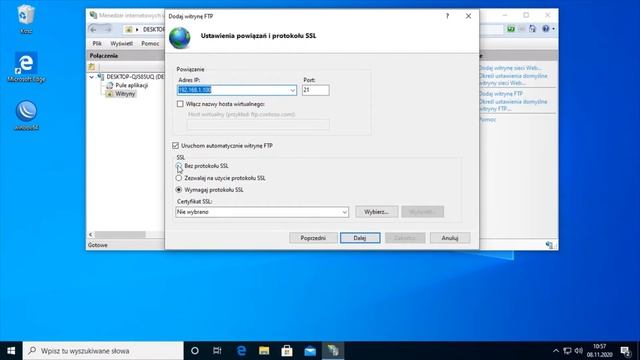640x360 pixels.
Task: Show hidden system tray icons
Action: click(556, 351)
